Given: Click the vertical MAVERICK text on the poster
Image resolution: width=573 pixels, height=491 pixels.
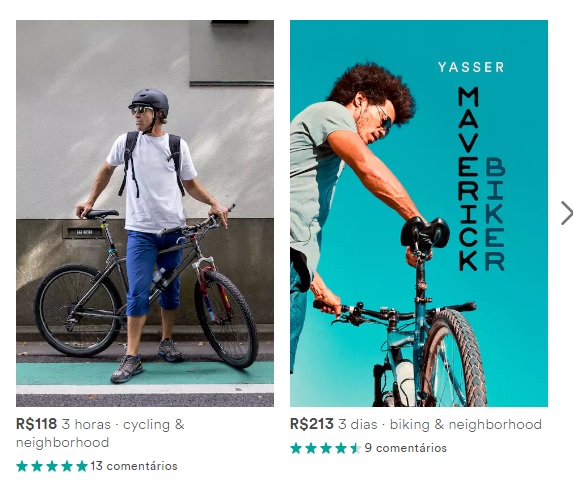Looking at the screenshot, I should pyautogui.click(x=468, y=179).
